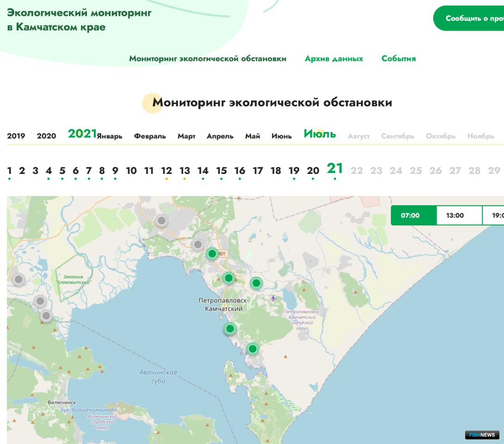Select month Май
This screenshot has height=444, width=504.
coord(252,136)
